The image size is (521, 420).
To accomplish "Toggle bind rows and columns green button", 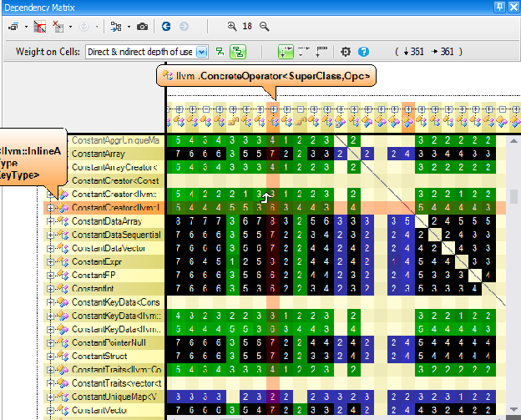I will pos(286,52).
